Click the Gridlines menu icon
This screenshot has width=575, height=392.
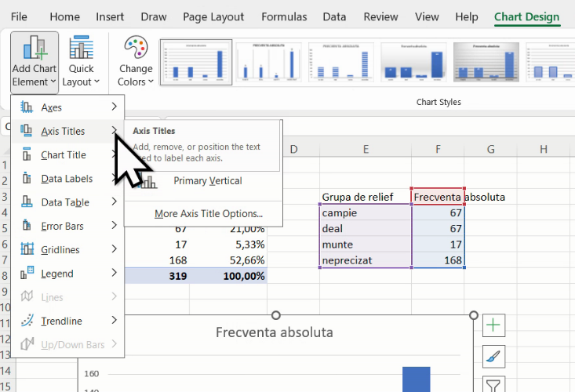[27, 250]
